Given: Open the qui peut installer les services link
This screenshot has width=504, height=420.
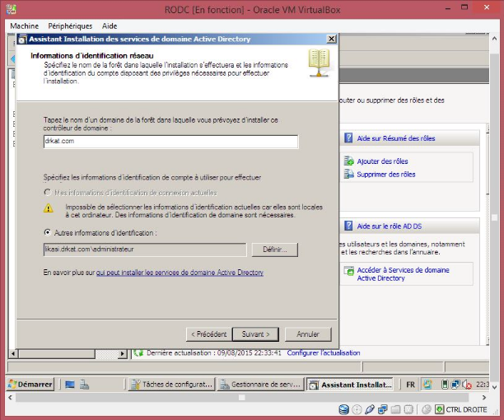Looking at the screenshot, I should coord(180,272).
